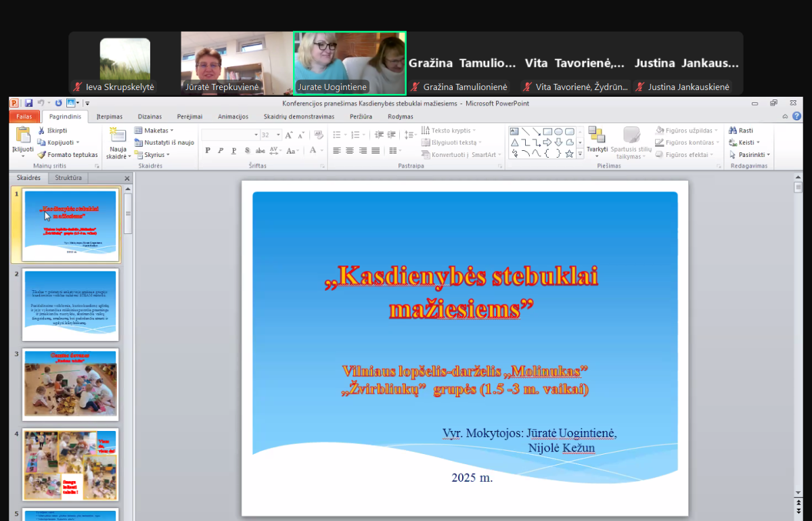812x521 pixels.
Task: Switch to the Dizainas ribbon tab
Action: [x=150, y=116]
